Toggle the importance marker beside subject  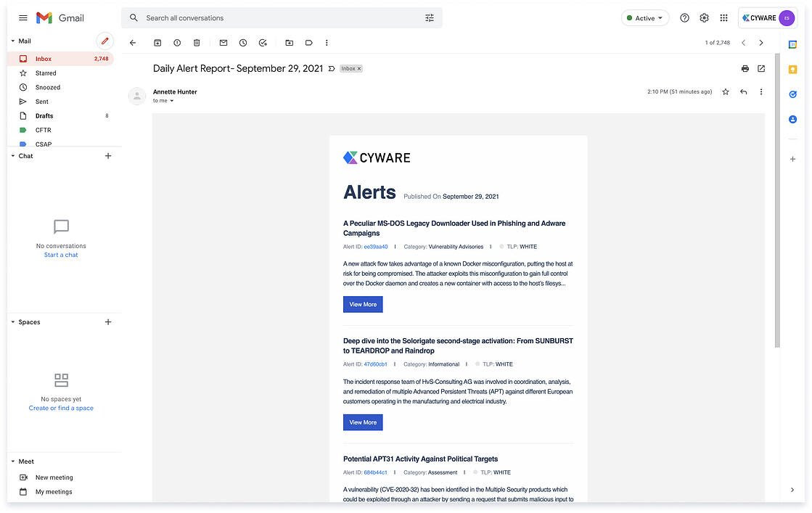[x=332, y=69]
